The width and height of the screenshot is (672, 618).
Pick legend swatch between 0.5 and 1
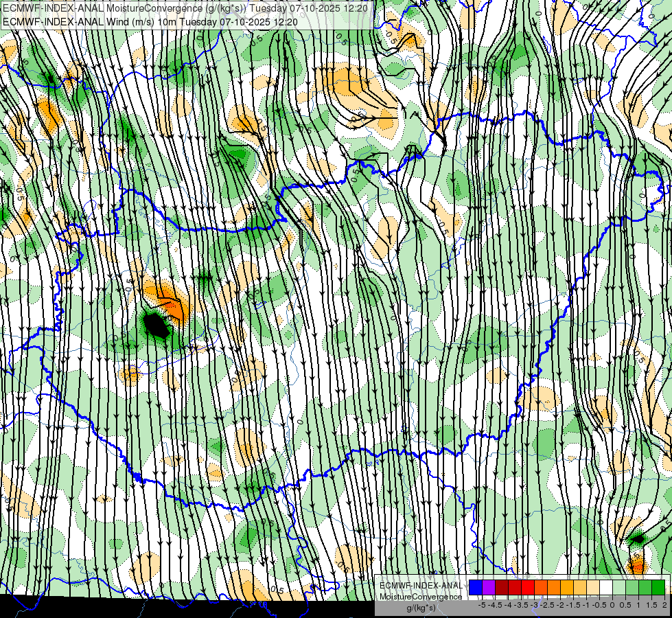click(632, 587)
